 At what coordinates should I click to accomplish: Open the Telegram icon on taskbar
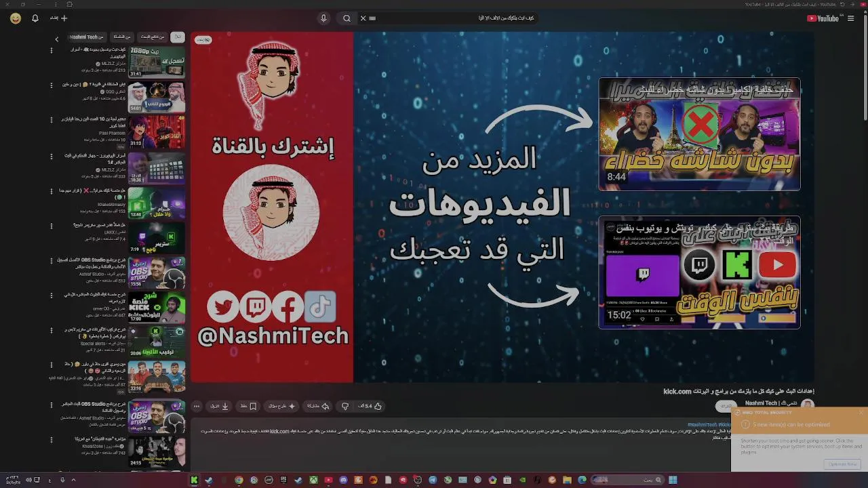[433, 480]
